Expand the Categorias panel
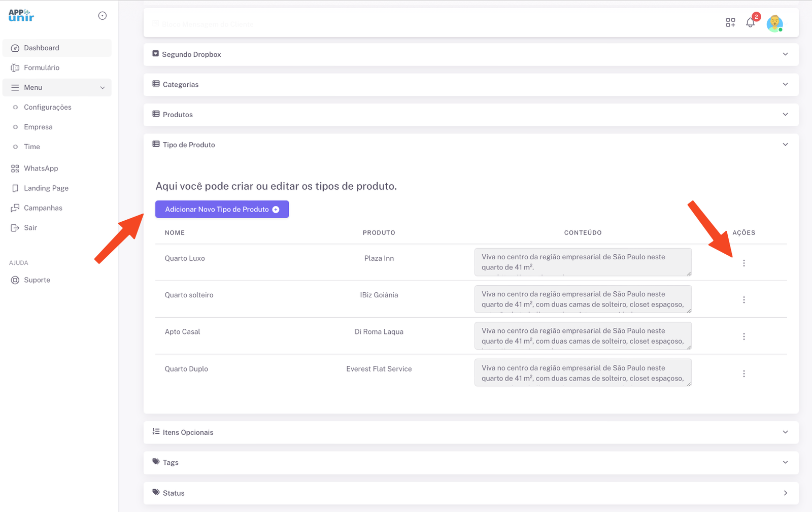The image size is (812, 512). pos(785,84)
